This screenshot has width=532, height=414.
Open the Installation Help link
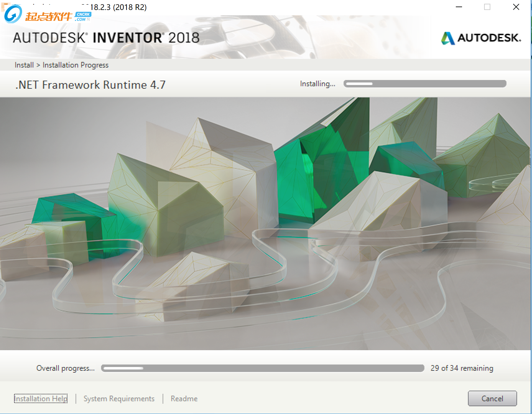[41, 398]
